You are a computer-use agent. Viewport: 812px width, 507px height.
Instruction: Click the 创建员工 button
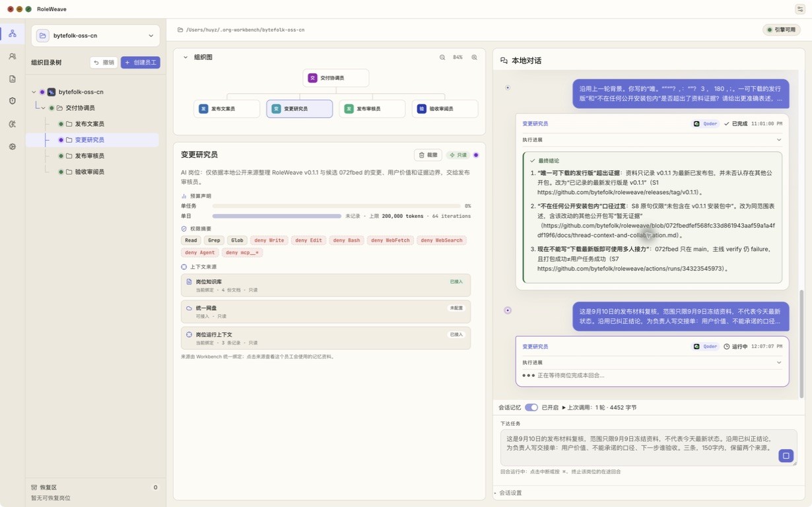point(140,62)
